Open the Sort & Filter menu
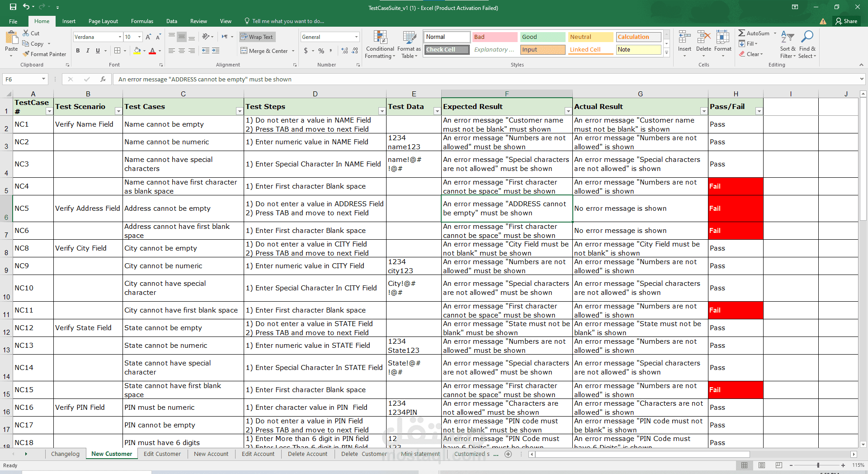This screenshot has height=474, width=868. [x=788, y=44]
